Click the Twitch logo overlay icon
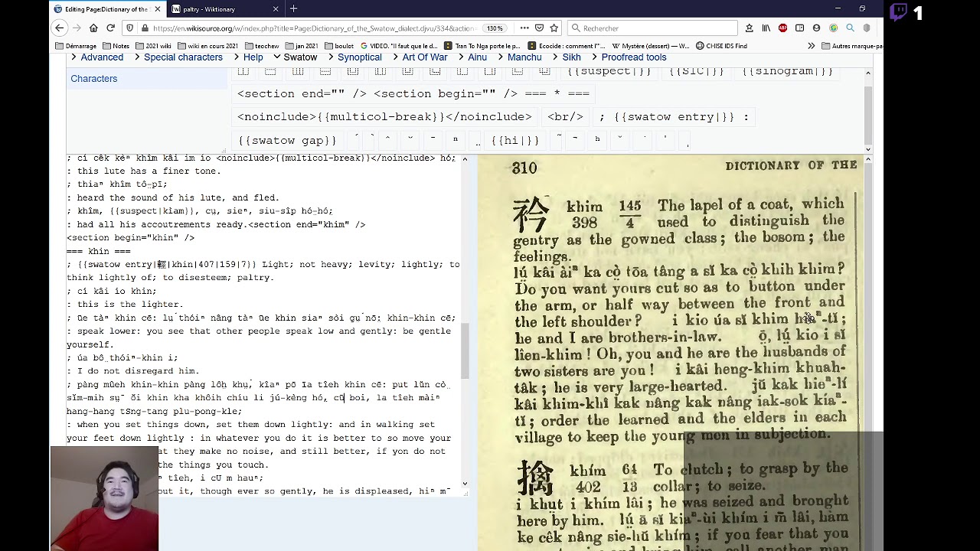980x551 pixels. 898,12
